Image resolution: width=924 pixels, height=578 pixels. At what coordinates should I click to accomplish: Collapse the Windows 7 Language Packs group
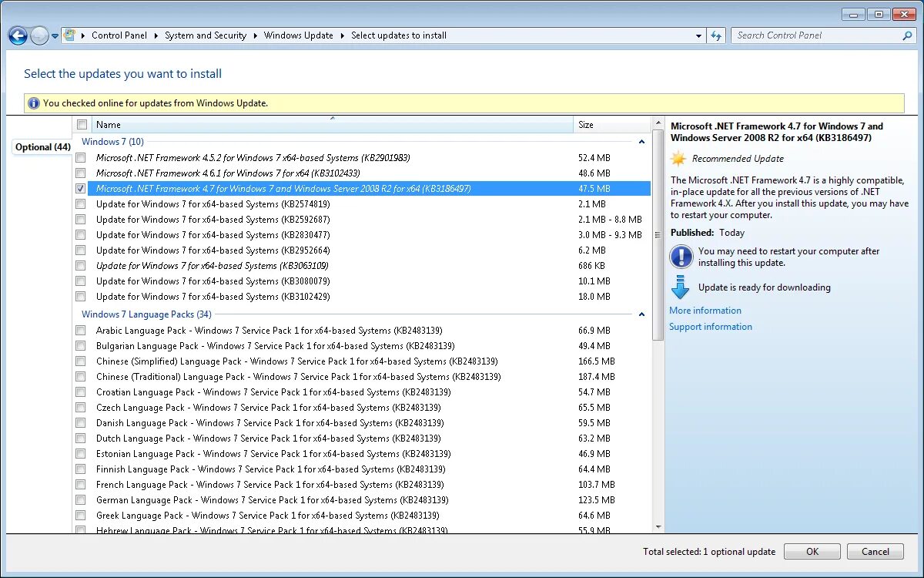pyautogui.click(x=641, y=314)
